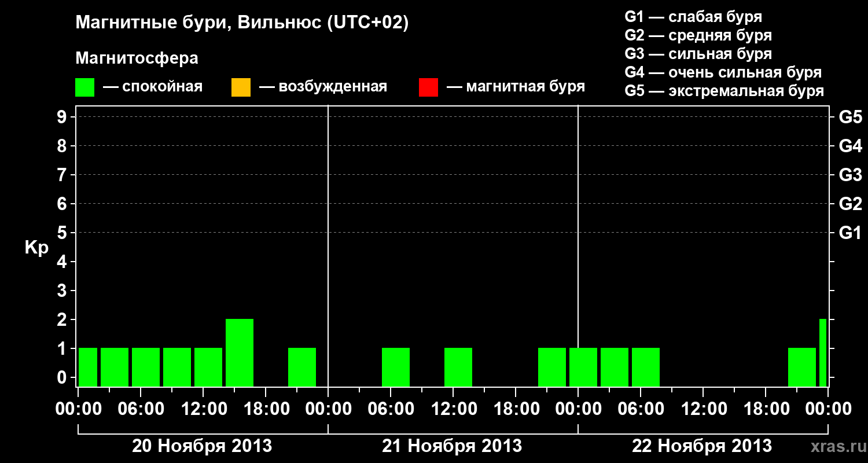The height and width of the screenshot is (463, 868).
Task: Click the date label '20 Ноября 2013'
Action: (x=202, y=446)
